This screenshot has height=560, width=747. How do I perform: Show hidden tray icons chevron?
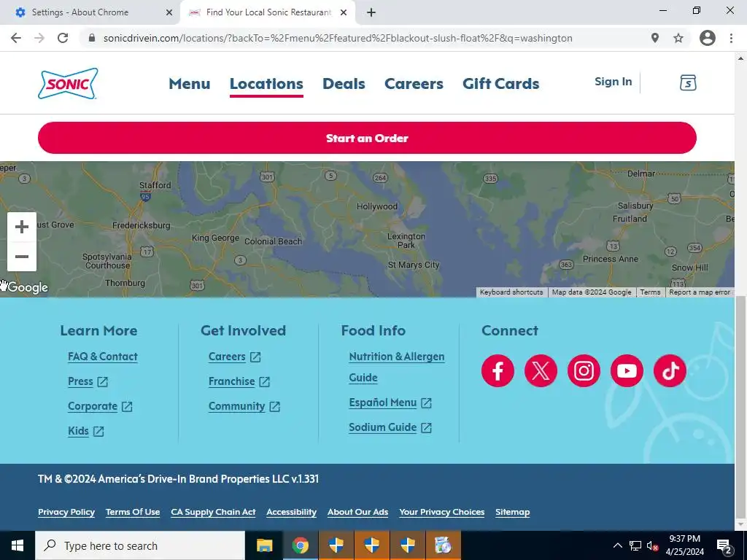617,545
